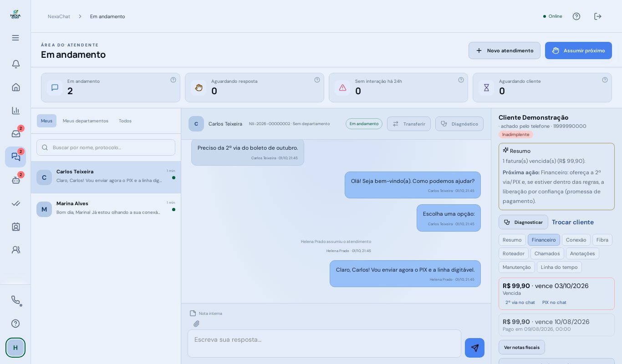Viewport: 622px width, 364px height.
Task: Open the Linha do tempo tab
Action: [x=559, y=267]
